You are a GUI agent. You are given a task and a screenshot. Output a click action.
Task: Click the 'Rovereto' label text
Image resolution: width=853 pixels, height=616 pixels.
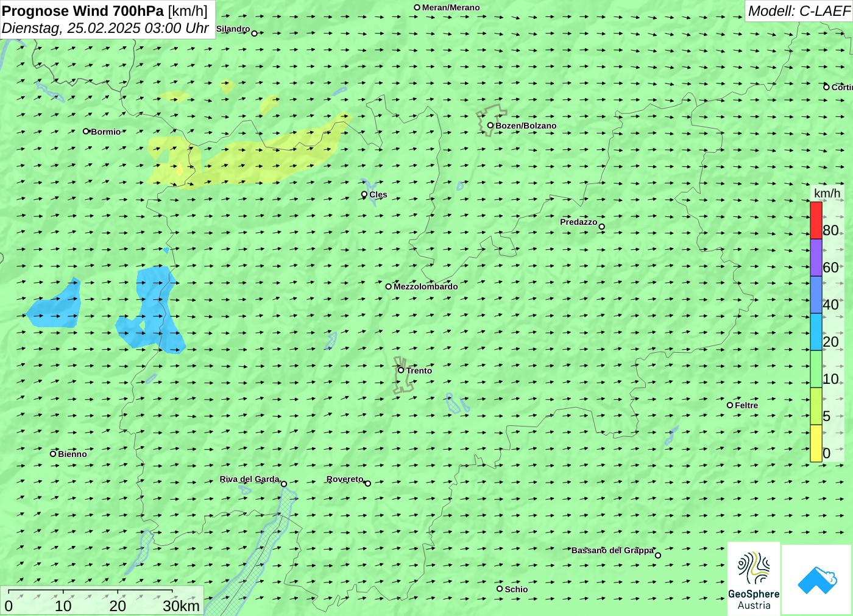coord(345,480)
